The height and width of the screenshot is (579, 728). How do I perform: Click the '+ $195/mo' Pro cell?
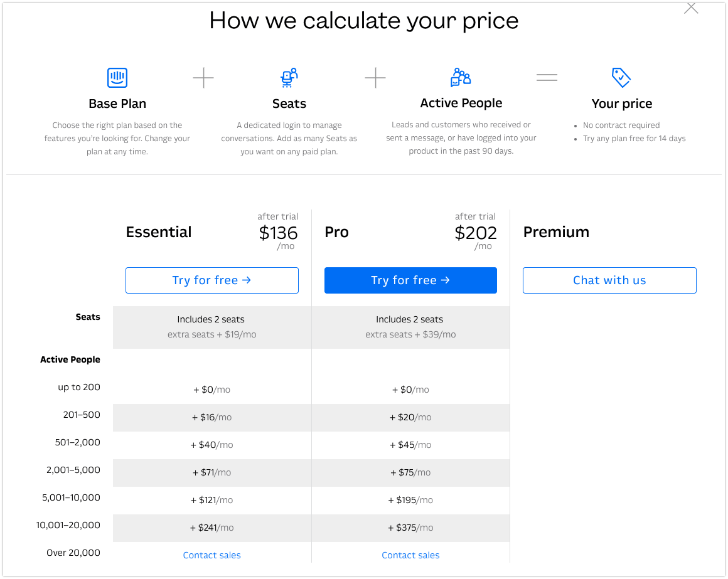point(410,500)
